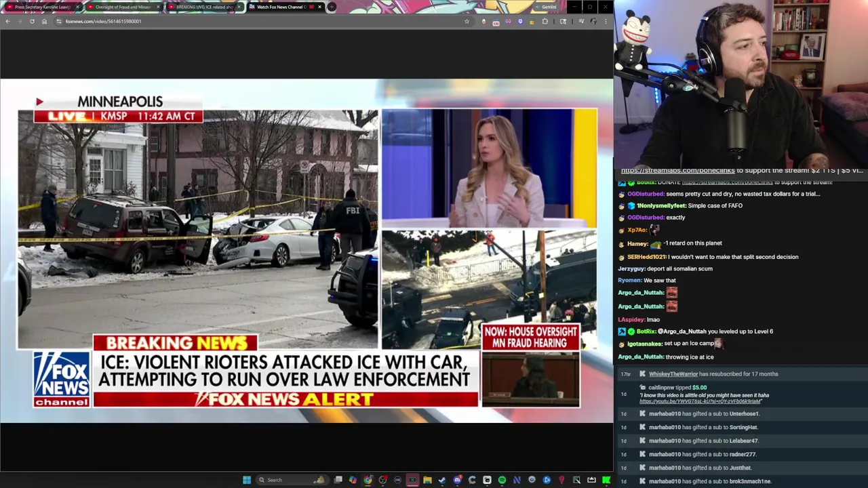Open Discord from the taskbar

(x=457, y=480)
